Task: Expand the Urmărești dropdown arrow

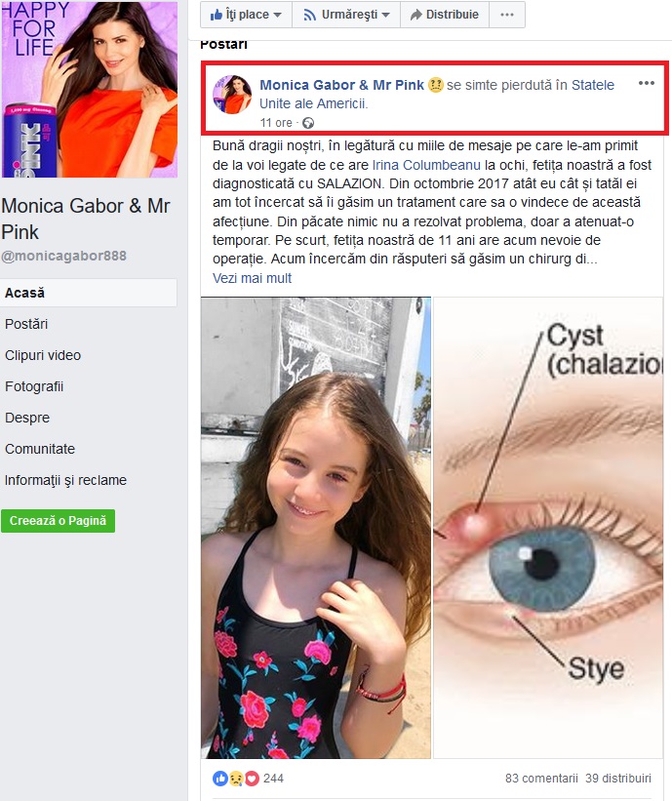Action: click(x=385, y=15)
